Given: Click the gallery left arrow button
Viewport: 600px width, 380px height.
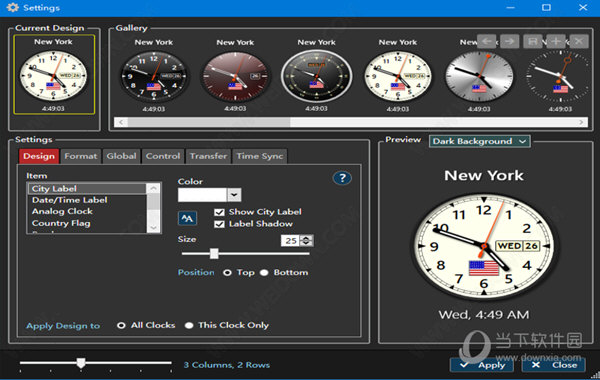Looking at the screenshot, I should point(487,41).
